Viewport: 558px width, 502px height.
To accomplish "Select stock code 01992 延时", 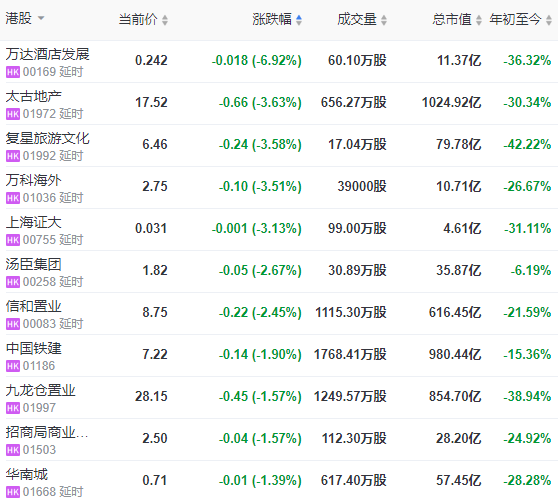I will click(x=53, y=156).
